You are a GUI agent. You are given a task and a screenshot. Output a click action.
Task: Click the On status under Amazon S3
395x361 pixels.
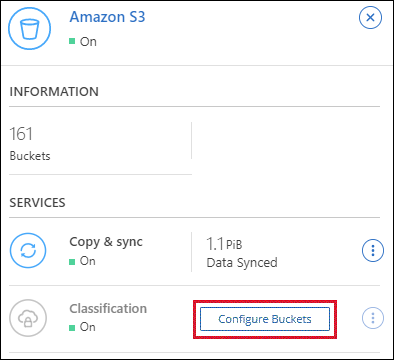pos(83,42)
